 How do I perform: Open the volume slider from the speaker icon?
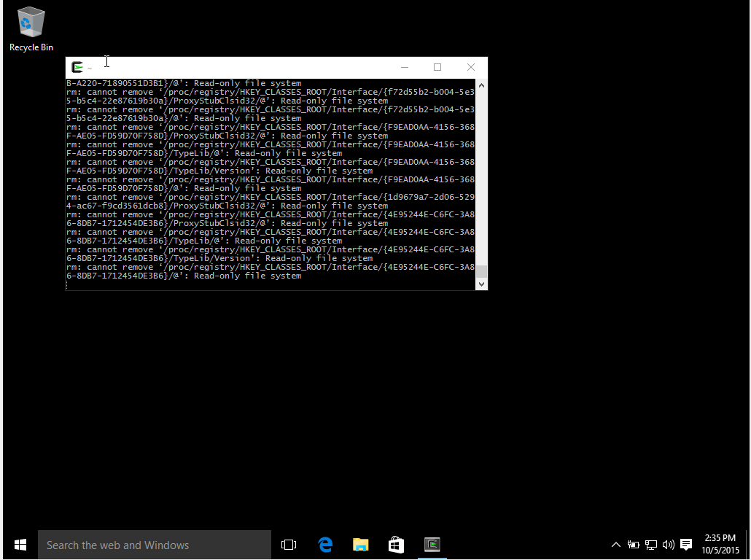coord(668,545)
